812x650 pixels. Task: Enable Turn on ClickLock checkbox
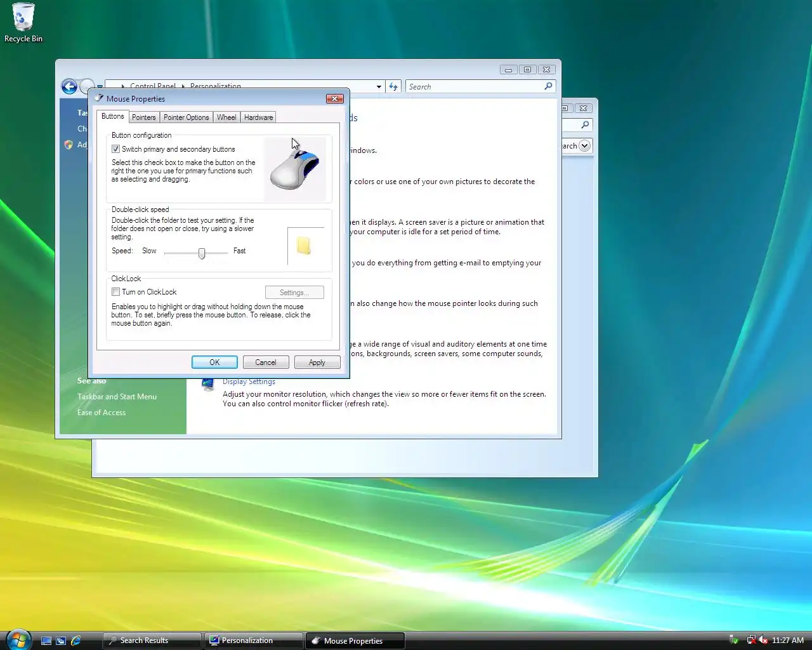[x=115, y=292]
